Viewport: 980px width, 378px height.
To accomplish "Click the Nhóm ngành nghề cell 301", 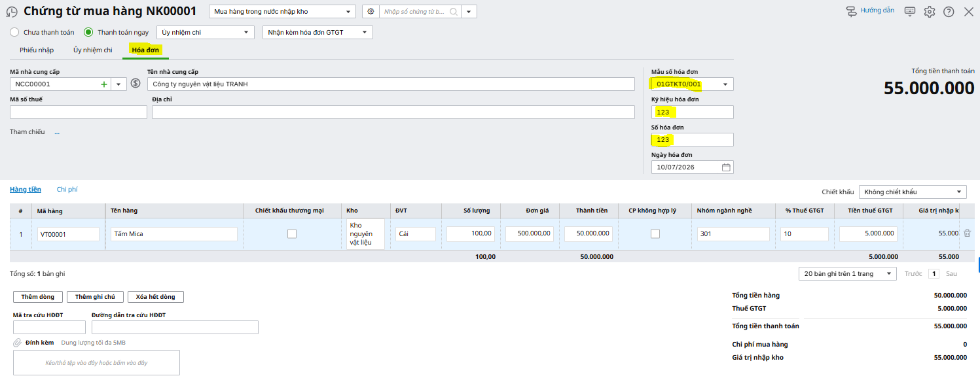I will coord(733,234).
